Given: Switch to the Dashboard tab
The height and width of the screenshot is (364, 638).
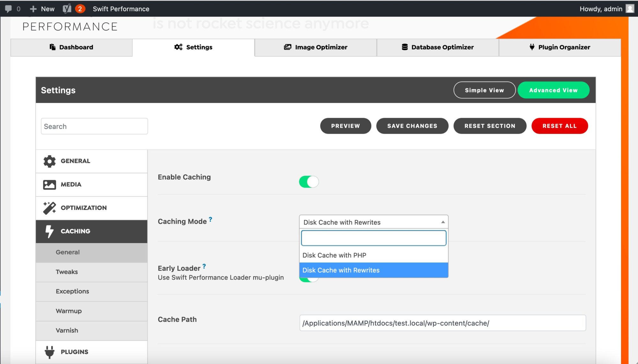Looking at the screenshot, I should (71, 47).
